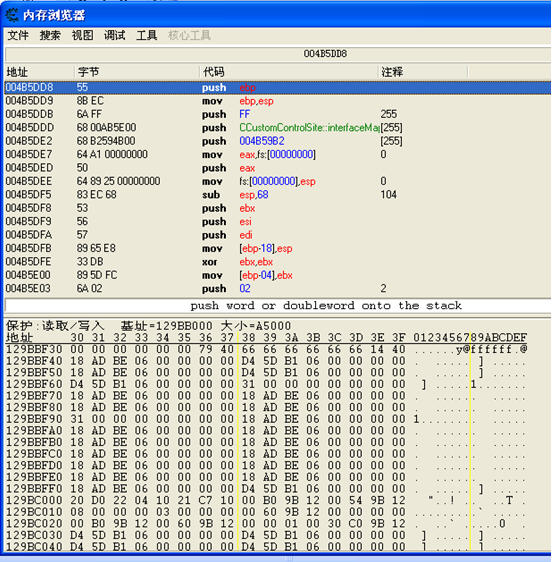Open the 调试 menu
Screen dimensions: 552x562
115,35
